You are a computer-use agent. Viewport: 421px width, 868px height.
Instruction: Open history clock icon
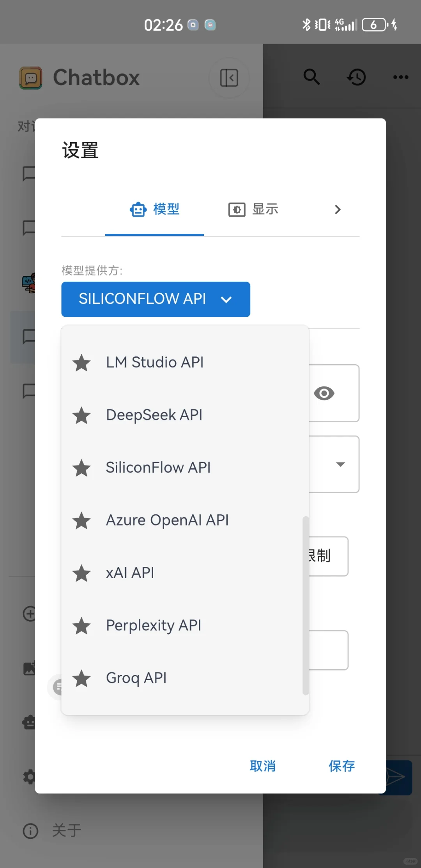point(356,77)
